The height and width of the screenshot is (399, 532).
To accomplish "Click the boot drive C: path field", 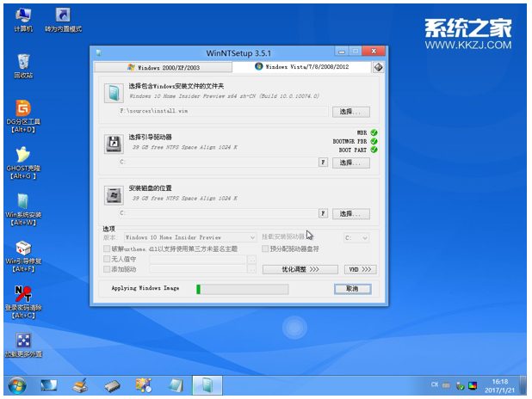I will tap(218, 162).
